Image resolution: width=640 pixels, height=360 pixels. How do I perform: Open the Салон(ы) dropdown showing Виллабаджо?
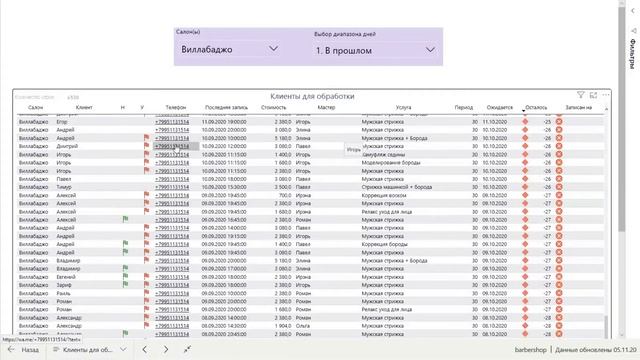(x=230, y=49)
